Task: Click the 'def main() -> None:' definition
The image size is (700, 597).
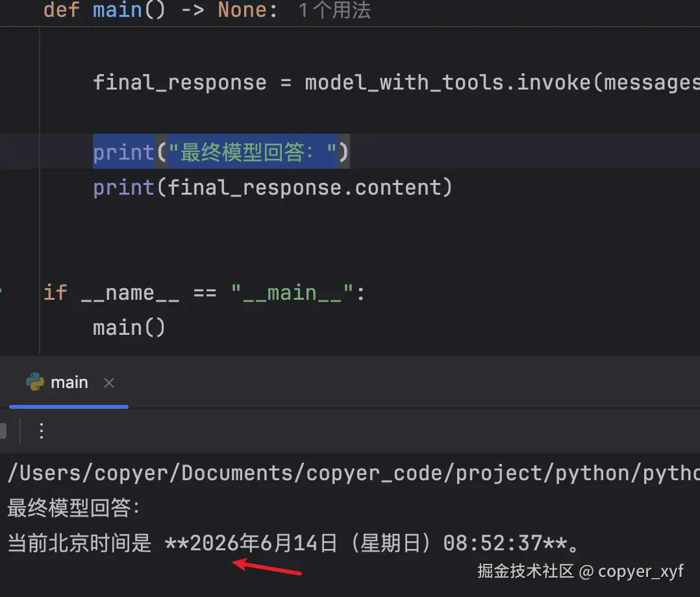Action: pyautogui.click(x=160, y=10)
